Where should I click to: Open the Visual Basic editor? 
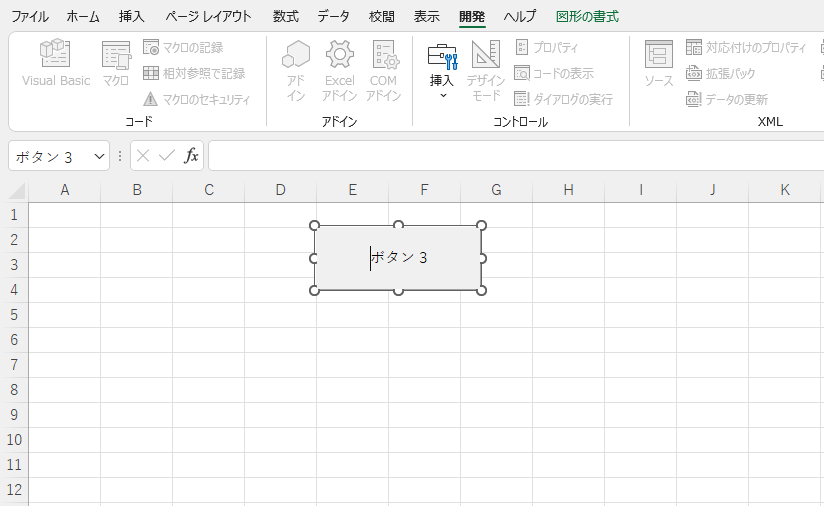[56, 63]
